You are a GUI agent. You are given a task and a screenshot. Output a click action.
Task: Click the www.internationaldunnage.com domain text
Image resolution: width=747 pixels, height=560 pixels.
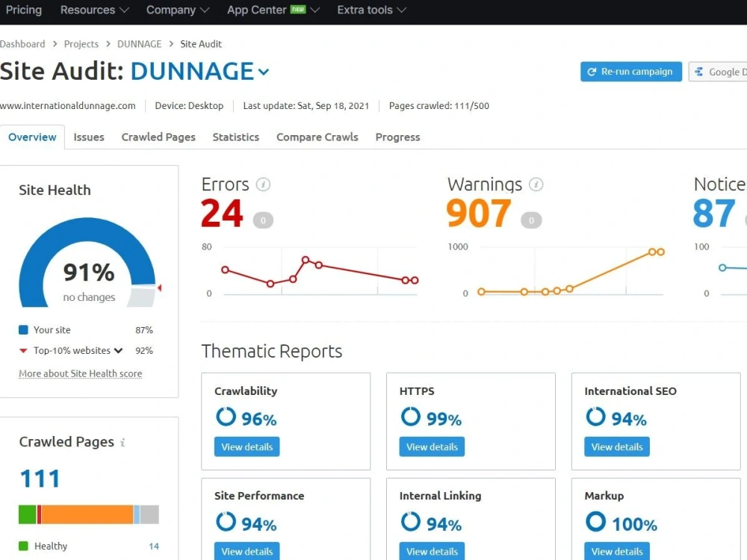[68, 106]
